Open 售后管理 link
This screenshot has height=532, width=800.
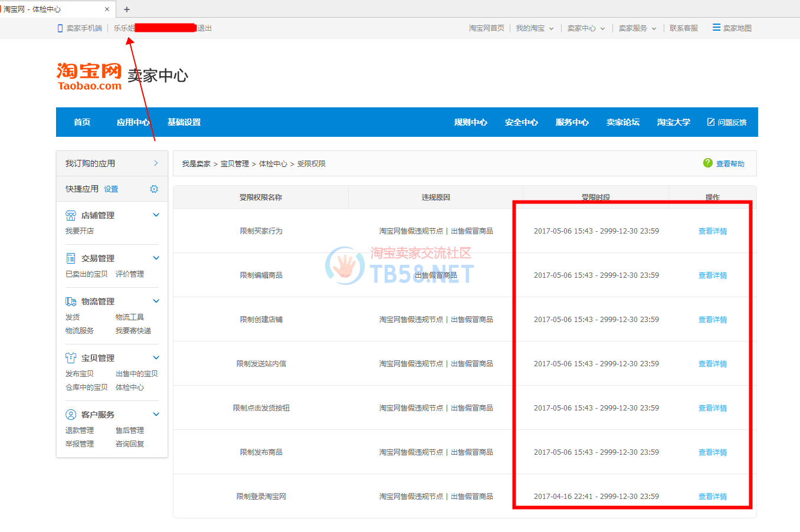coord(130,431)
